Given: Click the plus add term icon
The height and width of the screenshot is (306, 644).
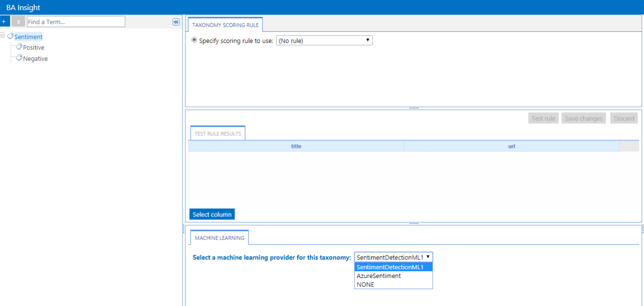Looking at the screenshot, I should click(x=4, y=22).
